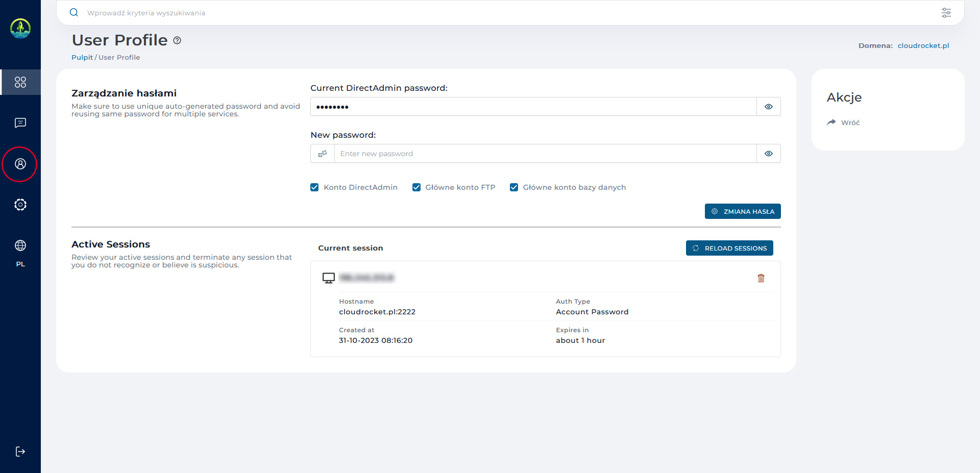Terminate current session with trash icon
980x473 pixels.
[x=761, y=278]
